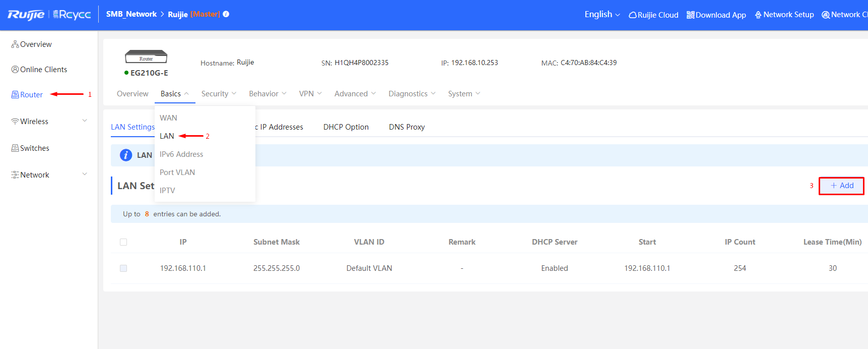Click IP cell 192.168.110.1
Viewport: 868px width, 349px height.
(183, 268)
